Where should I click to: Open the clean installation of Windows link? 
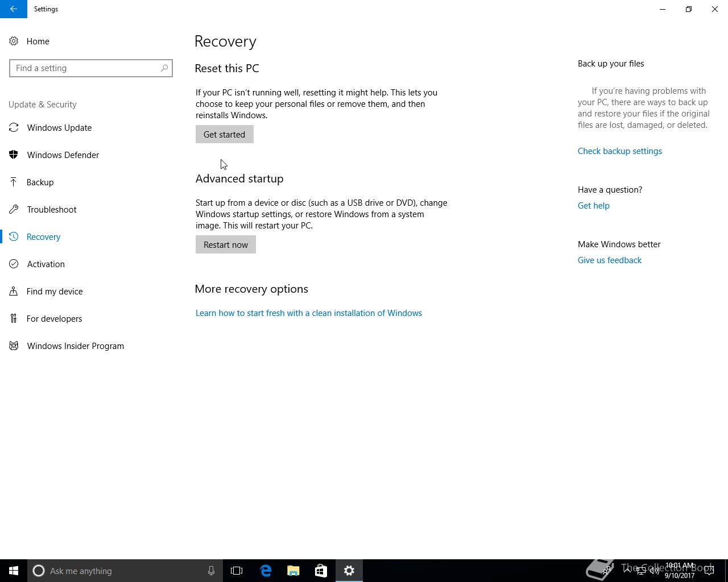309,313
